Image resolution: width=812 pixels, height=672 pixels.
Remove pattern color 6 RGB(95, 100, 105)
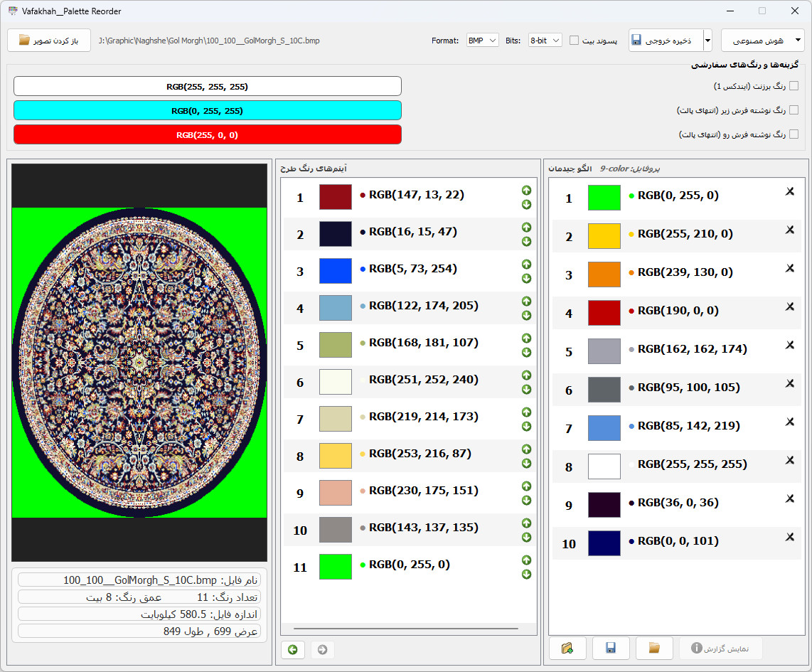tap(790, 383)
